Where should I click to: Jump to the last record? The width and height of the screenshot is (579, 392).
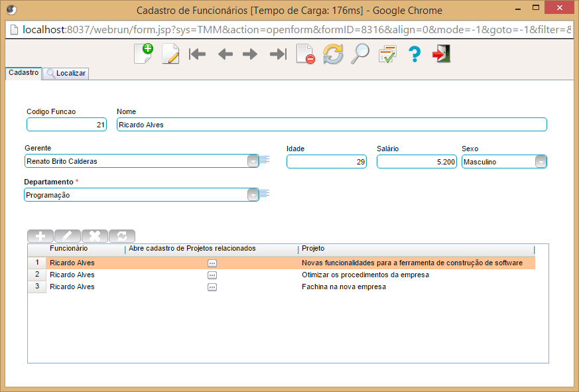277,54
